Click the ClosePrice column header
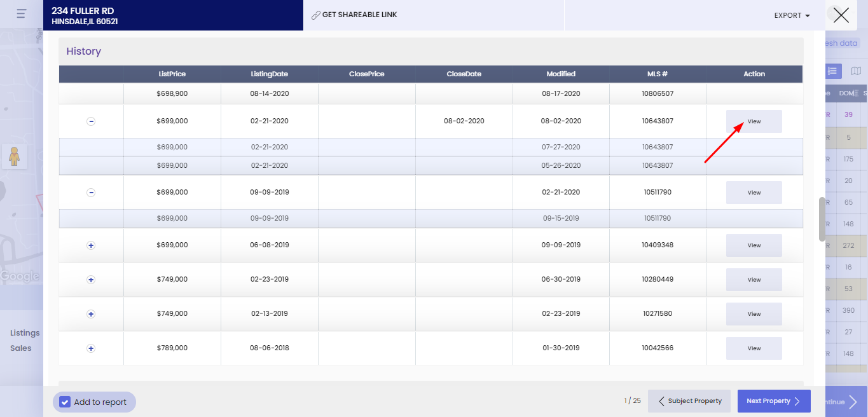 (x=367, y=74)
